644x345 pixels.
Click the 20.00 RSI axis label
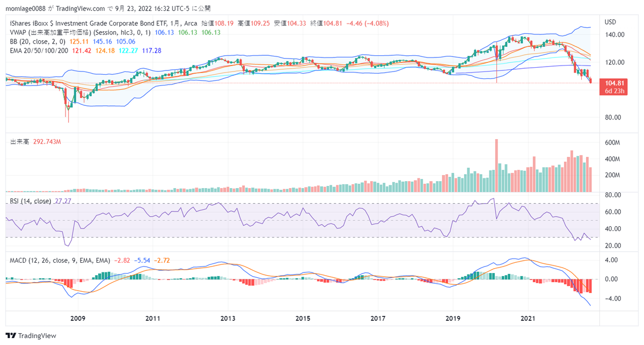pos(613,246)
